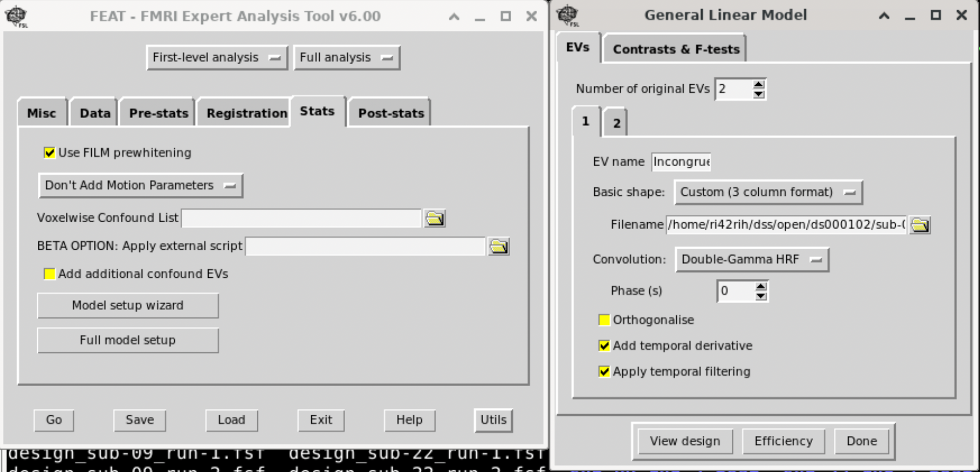The width and height of the screenshot is (980, 472).
Task: Uncheck Add temporal derivative
Action: (604, 346)
